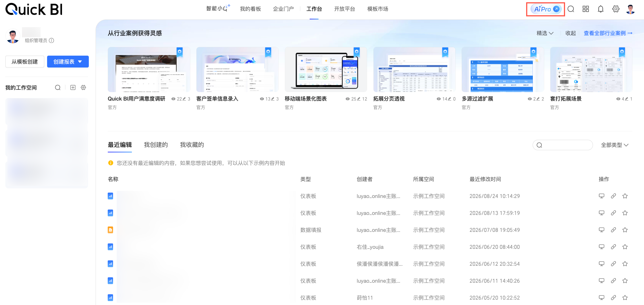Star the 数据填报 row as favorite
Screen dimensions: 644x305
coord(625,230)
